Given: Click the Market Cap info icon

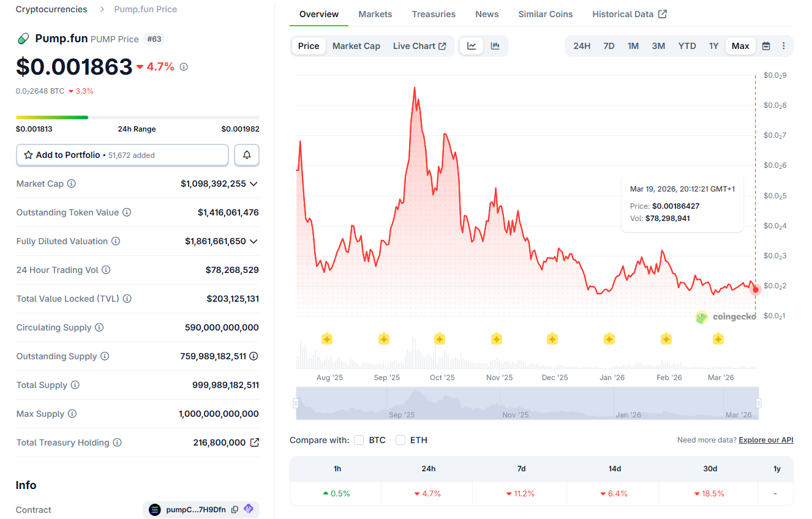Looking at the screenshot, I should tap(72, 184).
